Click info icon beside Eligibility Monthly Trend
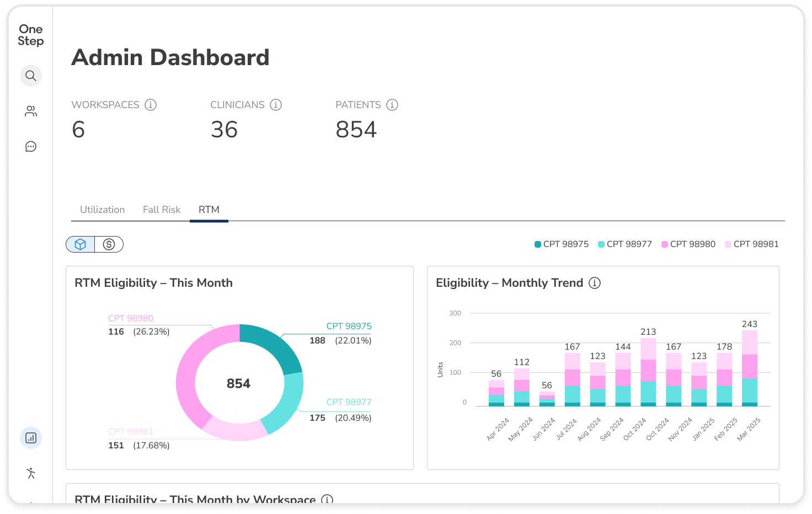Image resolution: width=812 pixels, height=514 pixels. click(595, 283)
